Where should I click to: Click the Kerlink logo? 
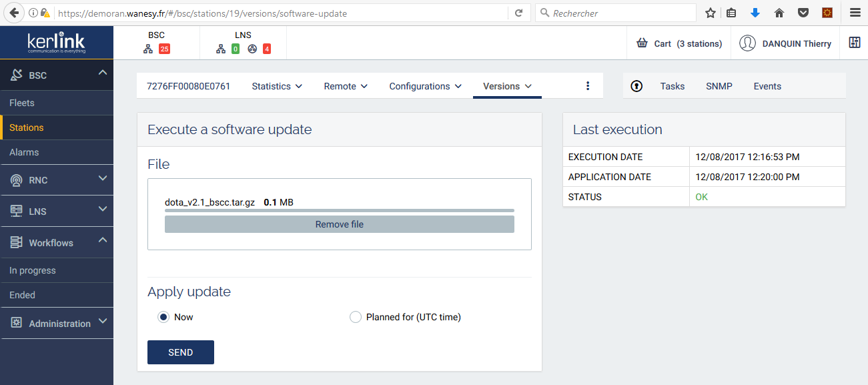[56, 43]
